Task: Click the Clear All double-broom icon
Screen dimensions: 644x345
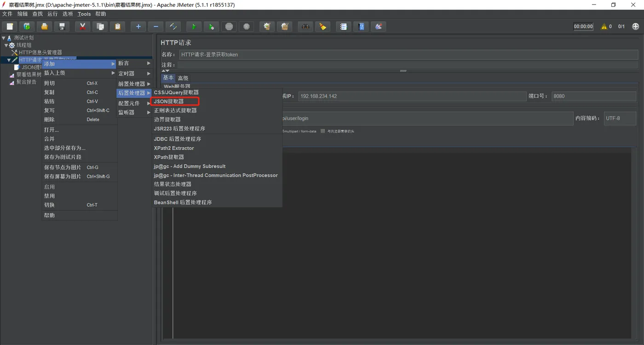Action: (285, 27)
